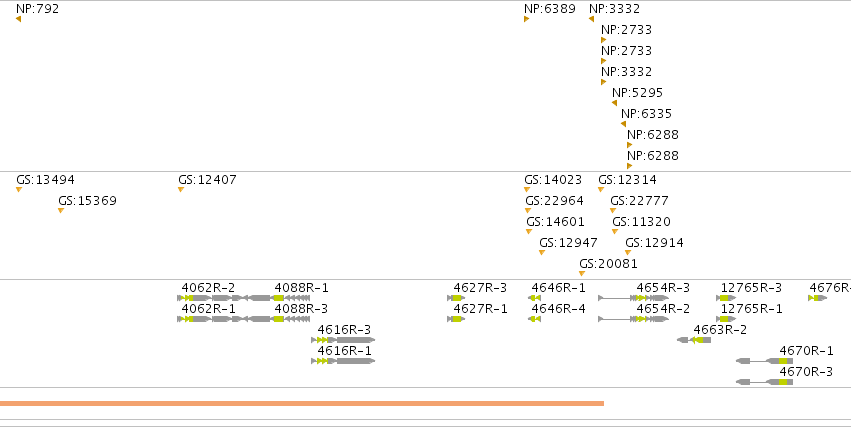Viewport: 851px width, 427px height.
Task: Click the 4088R-3 transcript label
Action: click(301, 309)
